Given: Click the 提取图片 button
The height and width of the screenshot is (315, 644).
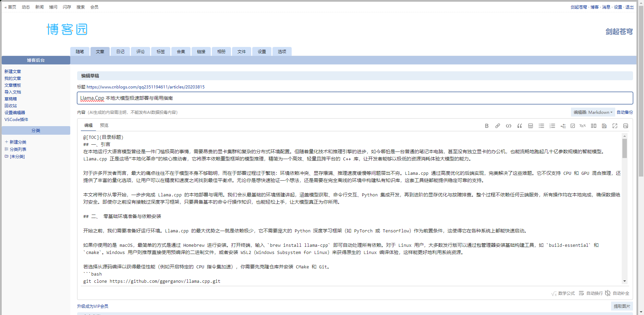Looking at the screenshot, I should [622, 306].
